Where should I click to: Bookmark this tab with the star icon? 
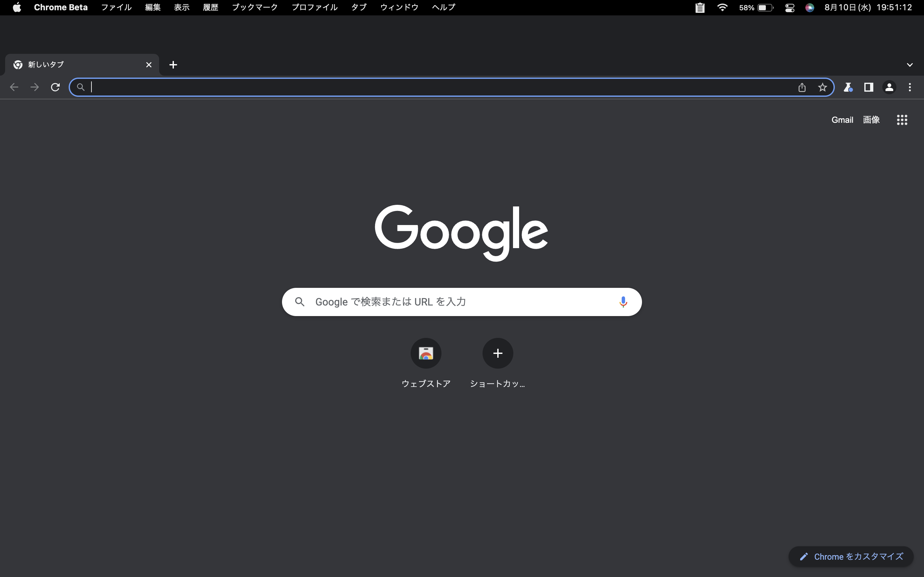point(822,88)
